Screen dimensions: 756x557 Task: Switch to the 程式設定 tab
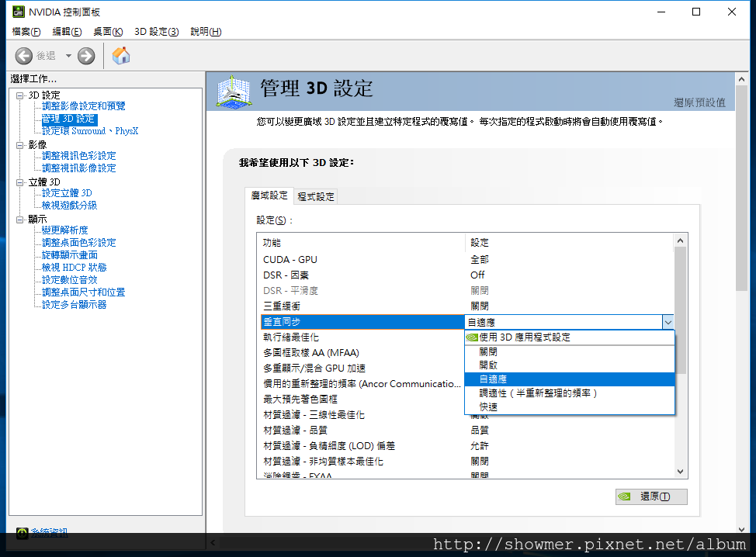coord(316,196)
